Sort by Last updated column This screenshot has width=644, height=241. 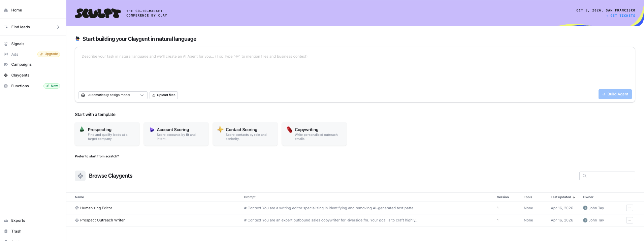563,197
